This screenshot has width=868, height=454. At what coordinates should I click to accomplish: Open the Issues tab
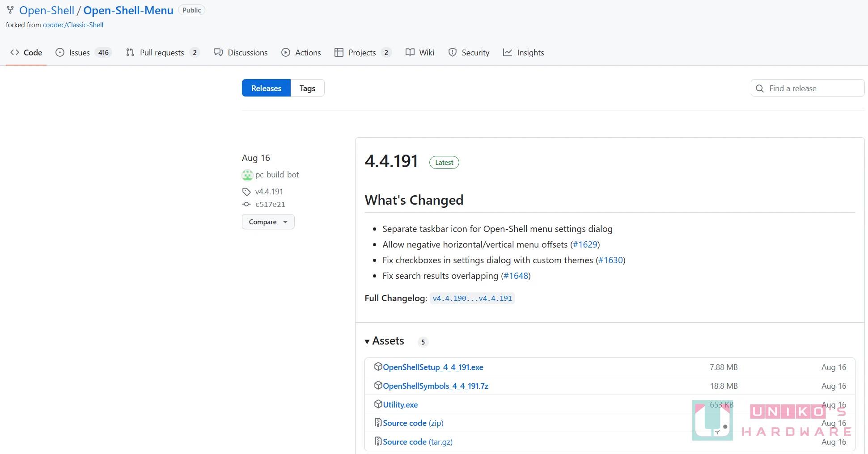coord(79,53)
